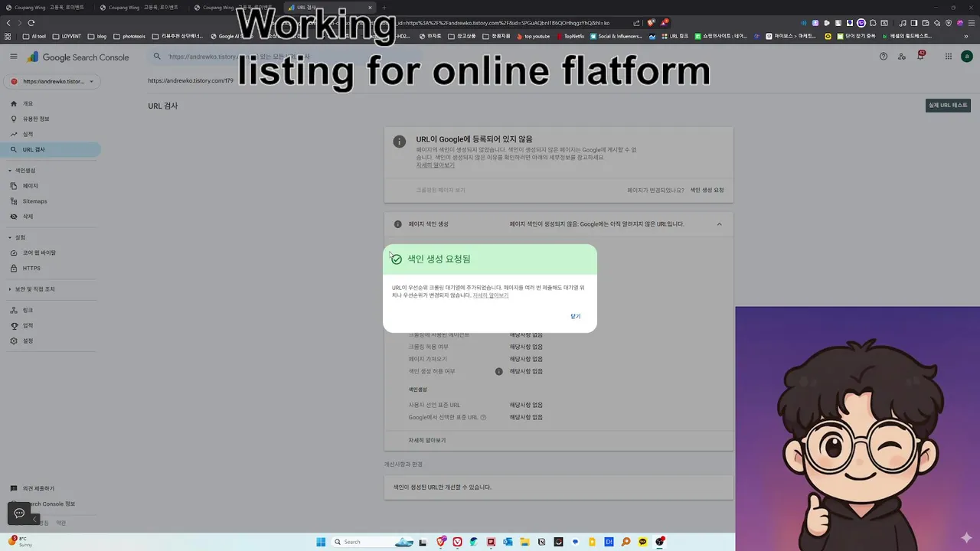Open the top youtube bookmark
Viewport: 980px width, 551px height.
point(534,36)
